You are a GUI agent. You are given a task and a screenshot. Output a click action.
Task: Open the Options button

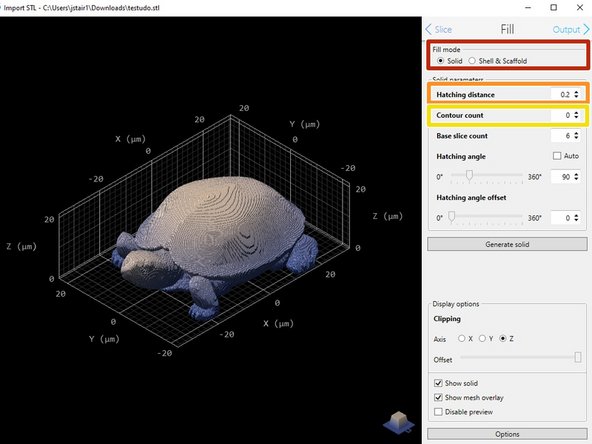[507, 434]
